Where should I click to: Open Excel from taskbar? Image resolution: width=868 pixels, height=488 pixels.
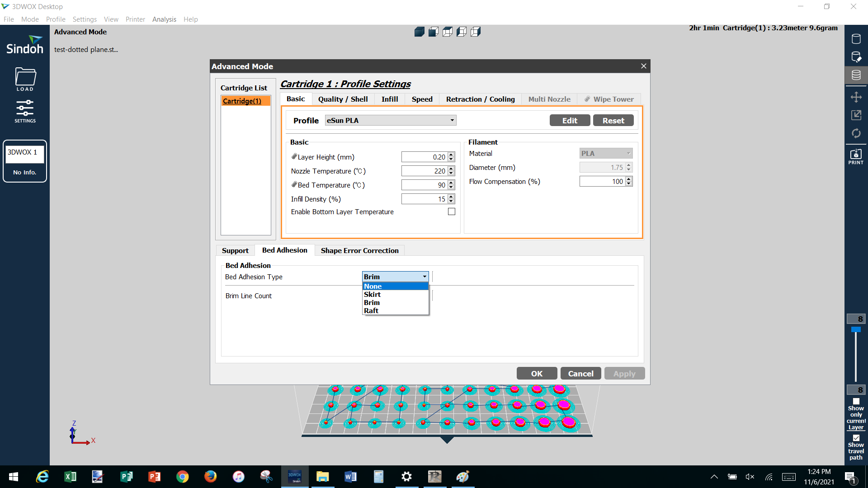(70, 477)
